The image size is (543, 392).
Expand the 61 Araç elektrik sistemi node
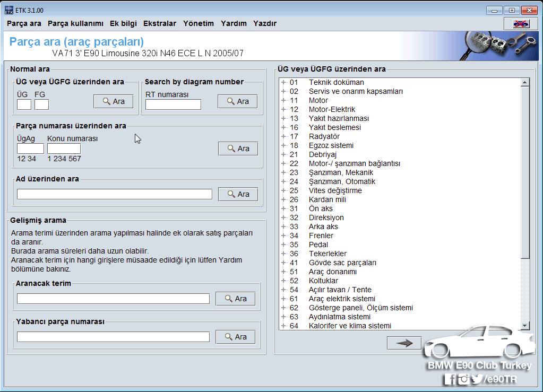(283, 299)
